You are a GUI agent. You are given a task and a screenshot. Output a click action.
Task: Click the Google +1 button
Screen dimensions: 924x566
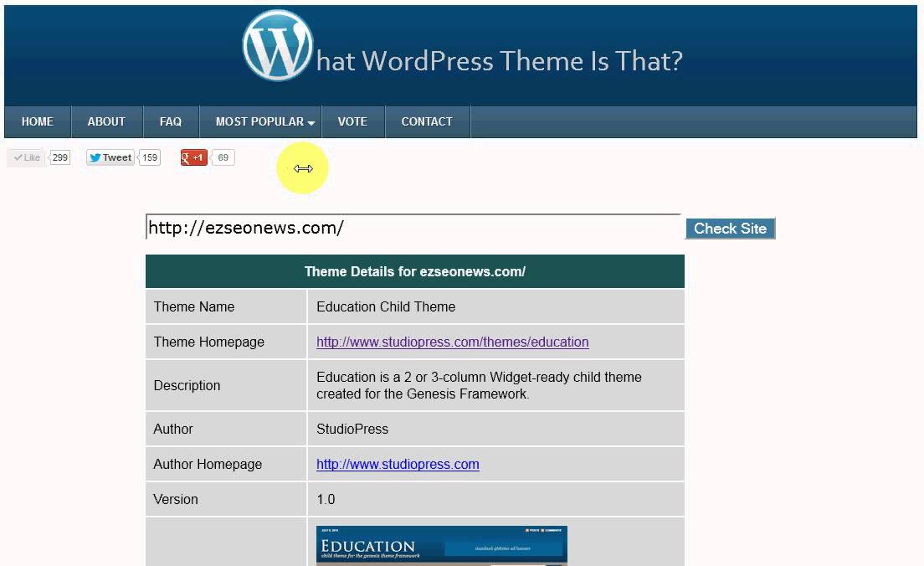[x=194, y=157]
